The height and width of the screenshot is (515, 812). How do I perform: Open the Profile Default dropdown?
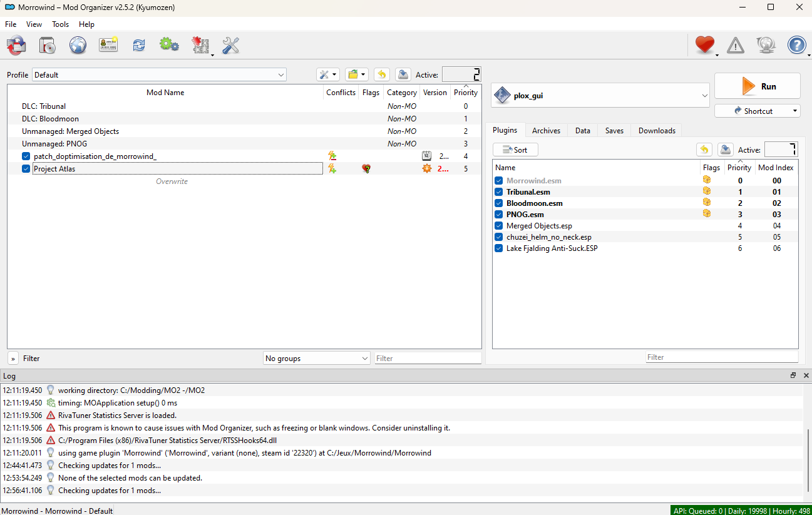coord(159,74)
